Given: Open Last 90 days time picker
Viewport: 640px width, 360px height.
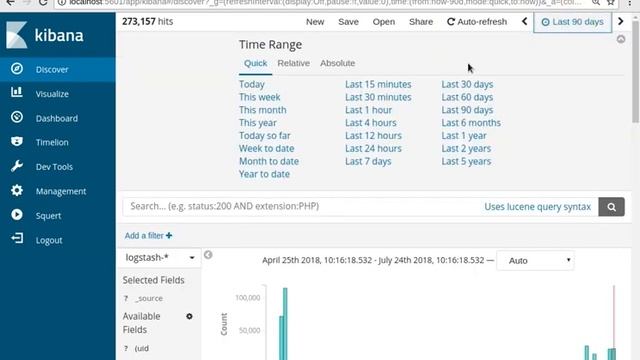Looking at the screenshot, I should 573,22.
